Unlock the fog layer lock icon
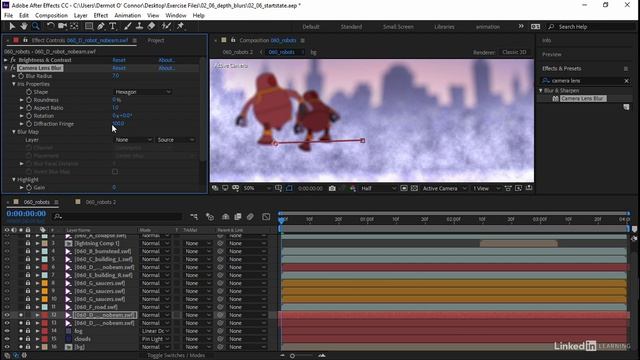 28,331
